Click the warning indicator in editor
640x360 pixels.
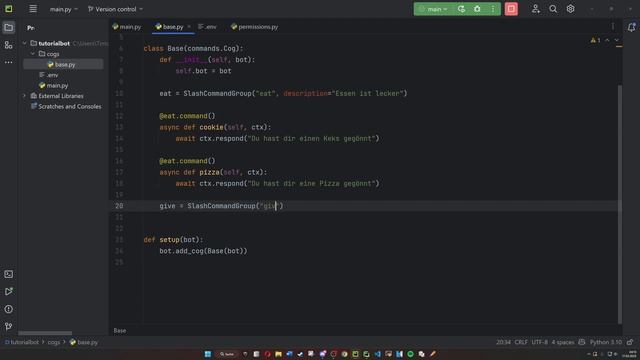click(x=595, y=40)
